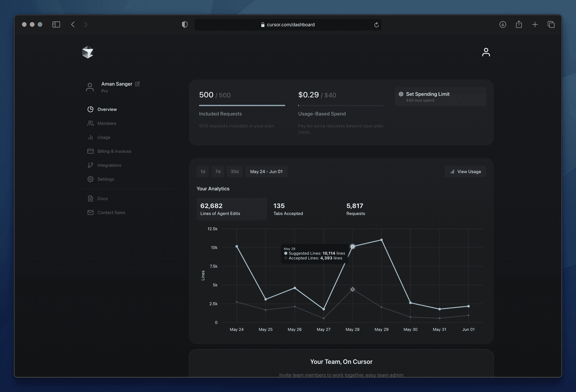Select the Tabs Accepted metric

(288, 209)
